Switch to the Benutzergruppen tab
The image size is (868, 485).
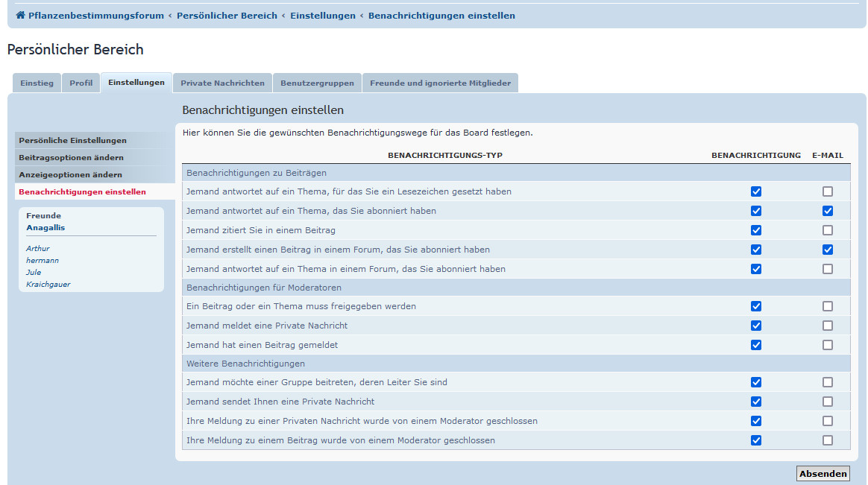[x=317, y=83]
